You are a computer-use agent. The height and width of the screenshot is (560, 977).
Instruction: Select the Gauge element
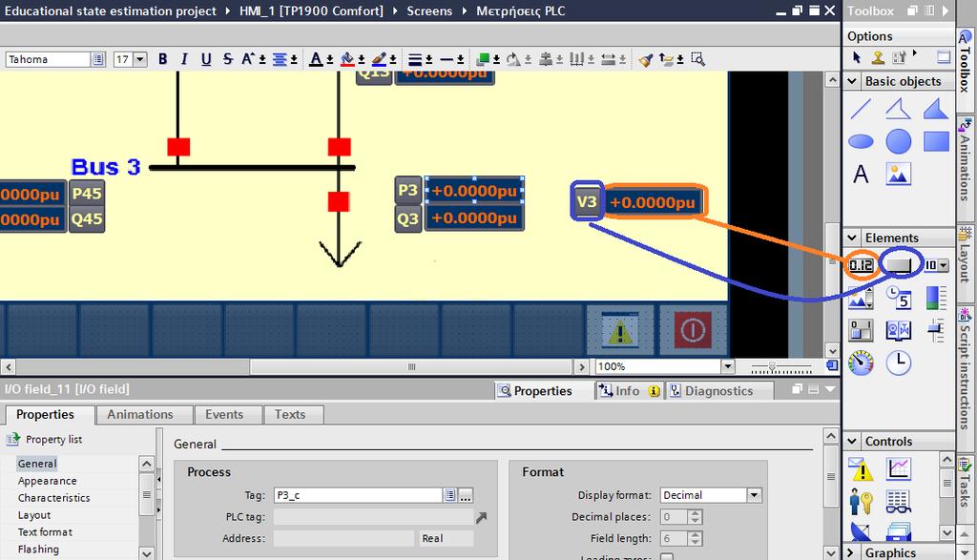(861, 363)
